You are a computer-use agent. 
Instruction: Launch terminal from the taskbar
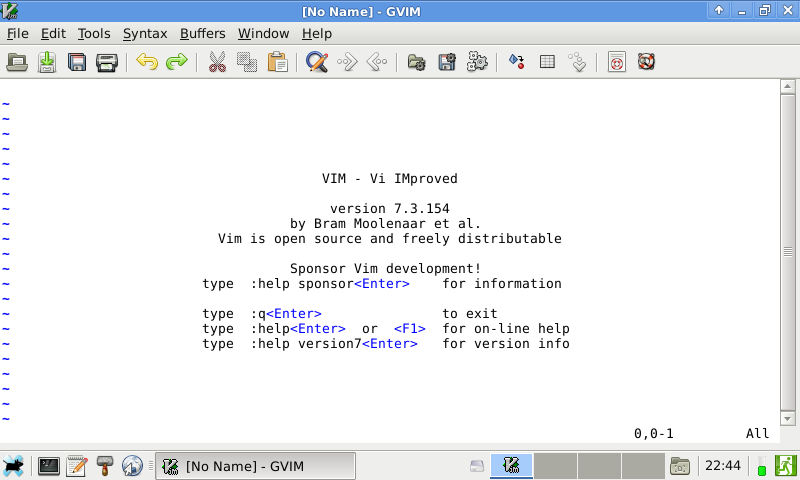click(48, 466)
